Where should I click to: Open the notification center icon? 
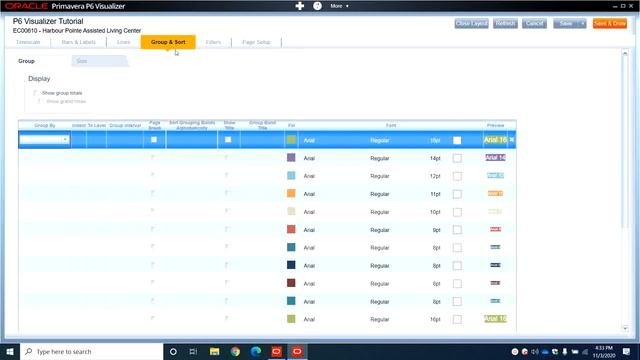coord(627,351)
